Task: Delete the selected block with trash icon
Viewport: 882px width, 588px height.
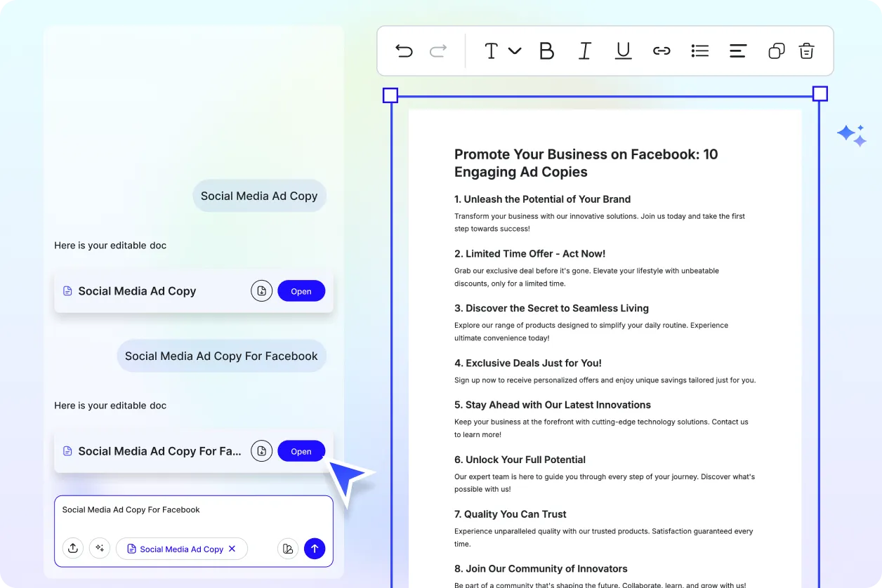Action: tap(806, 51)
